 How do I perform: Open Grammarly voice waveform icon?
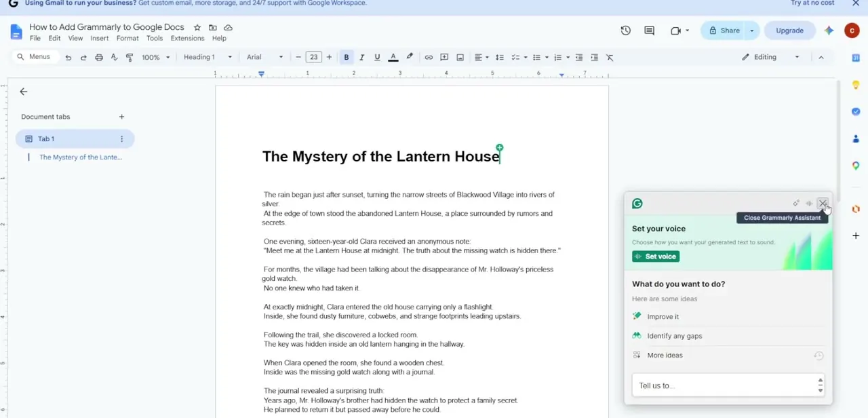[809, 204]
